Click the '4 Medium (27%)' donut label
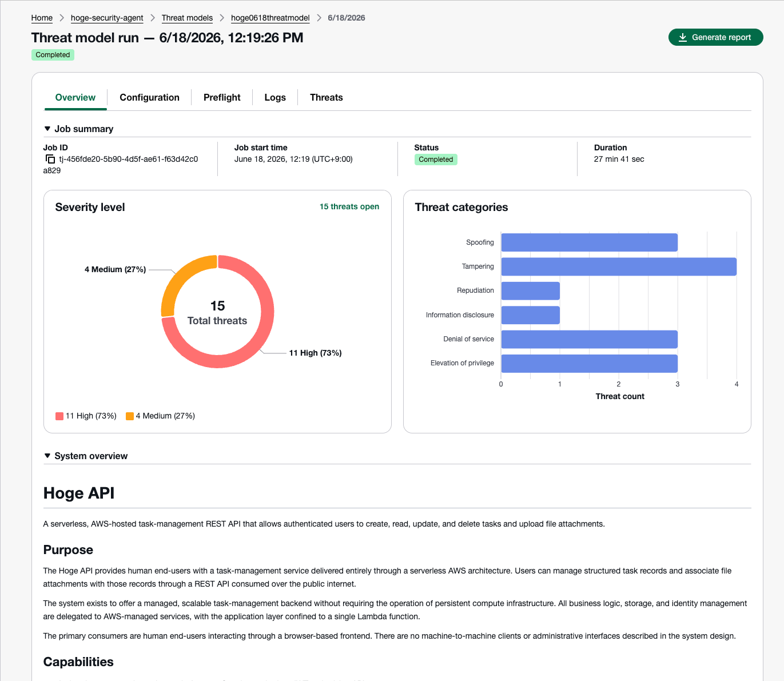This screenshot has width=784, height=681. pyautogui.click(x=115, y=269)
